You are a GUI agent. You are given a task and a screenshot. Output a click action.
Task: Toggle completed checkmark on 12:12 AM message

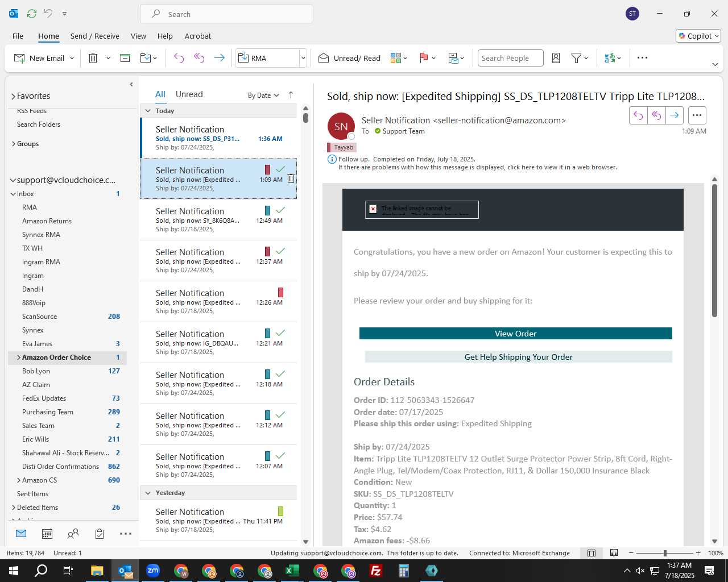[x=280, y=415]
